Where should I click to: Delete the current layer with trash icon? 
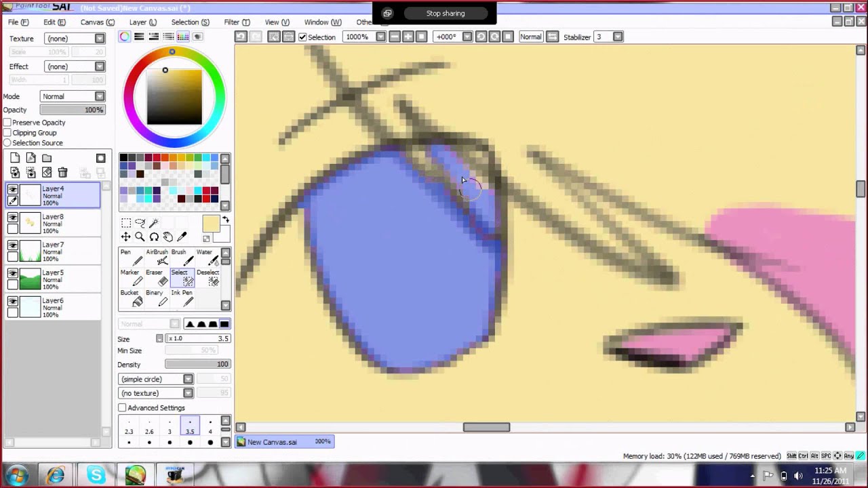click(62, 173)
